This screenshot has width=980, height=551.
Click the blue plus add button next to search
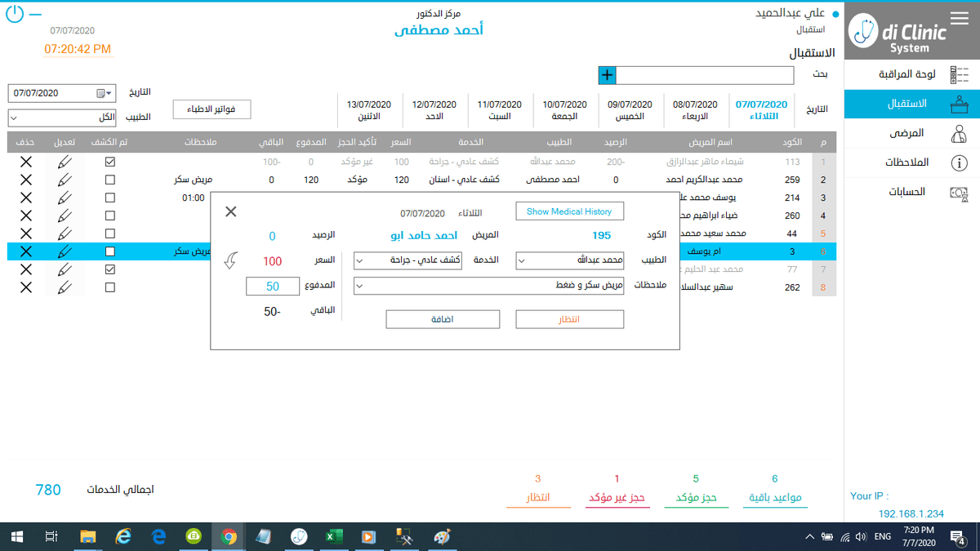pos(607,75)
